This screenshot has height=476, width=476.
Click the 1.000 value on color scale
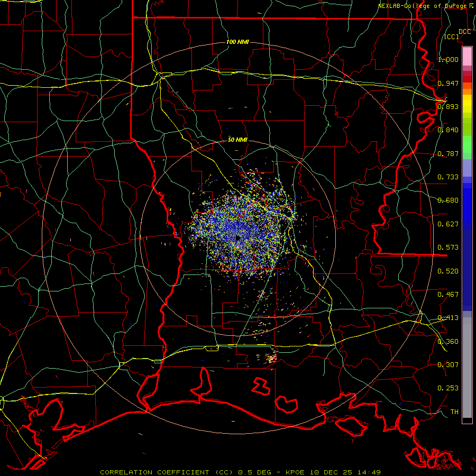tap(448, 59)
